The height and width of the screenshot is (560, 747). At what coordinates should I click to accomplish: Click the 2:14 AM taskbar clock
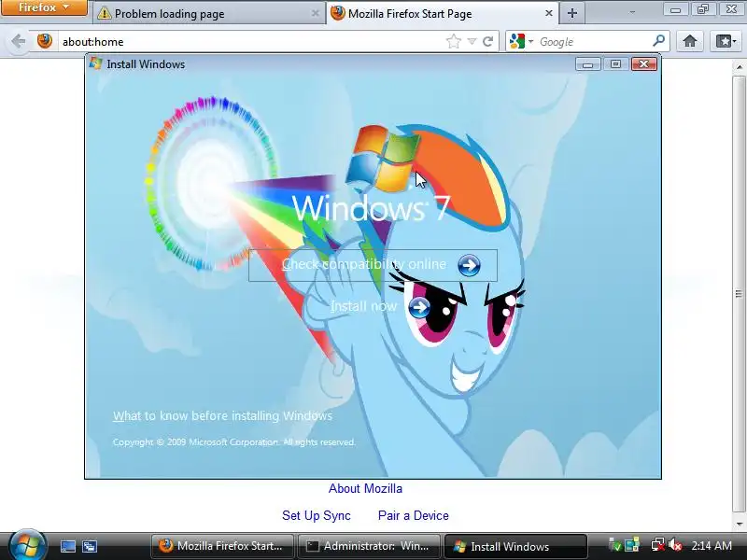click(712, 546)
